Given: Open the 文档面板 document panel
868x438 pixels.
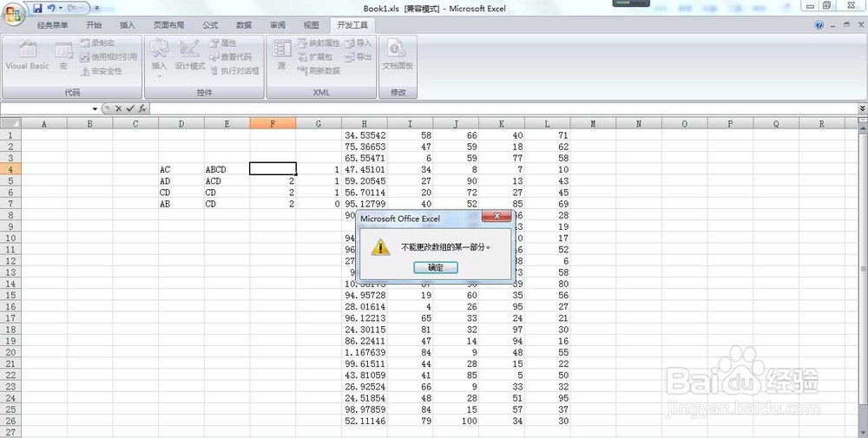Looking at the screenshot, I should pyautogui.click(x=398, y=56).
